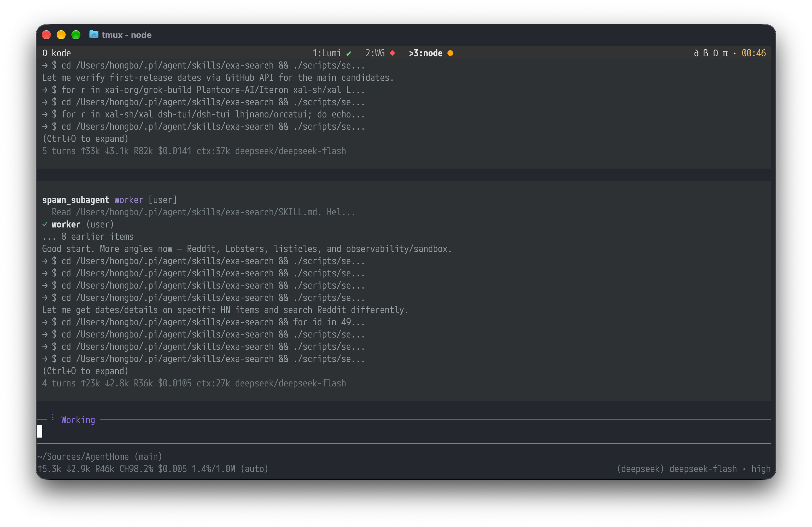812x527 pixels.
Task: Expand the '... 8 earlier items' line
Action: pos(88,237)
